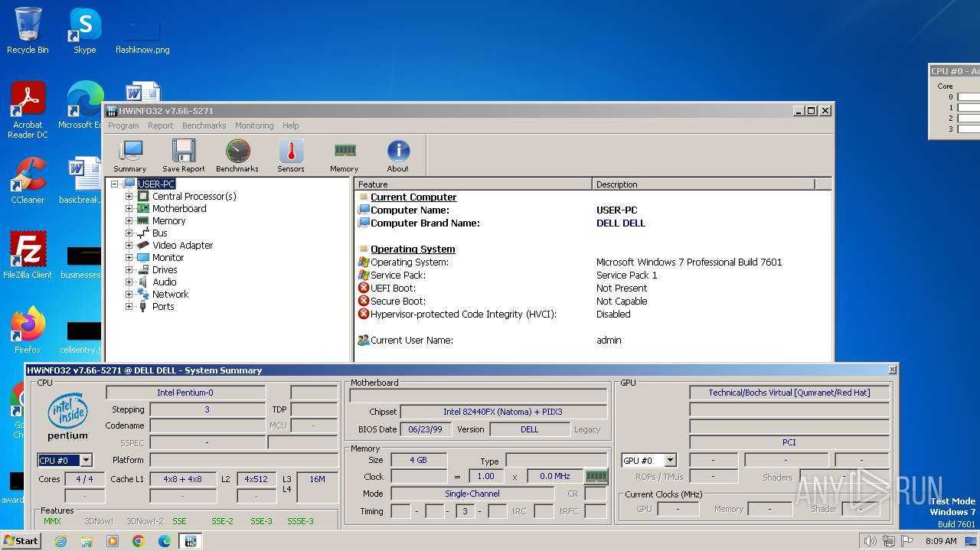This screenshot has width=980, height=551.
Task: Click the Intel Pentium-0 CPU name field
Action: point(186,393)
